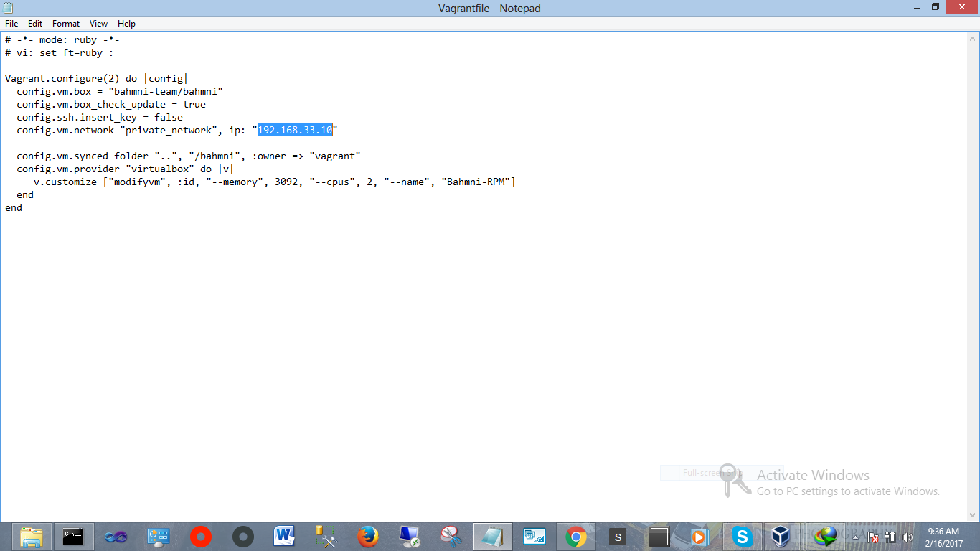Click the "virtualbox" provider string
The image size is (980, 551).
pos(160,169)
